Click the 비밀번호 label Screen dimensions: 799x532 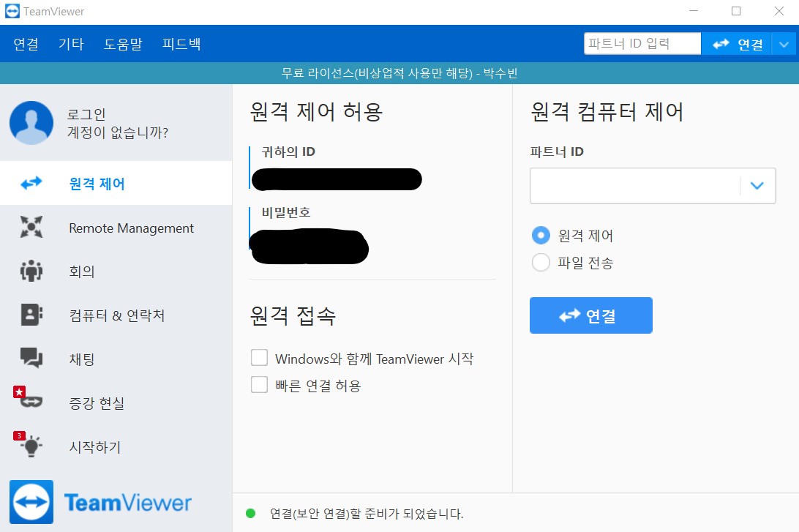pos(286,212)
